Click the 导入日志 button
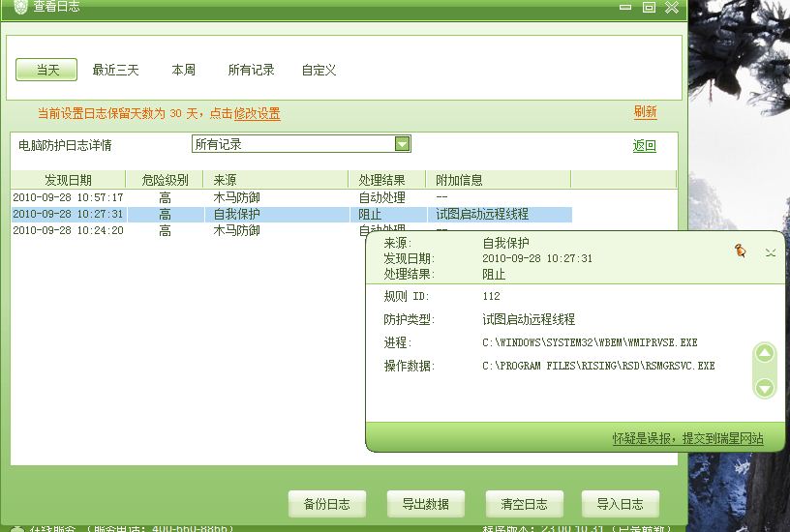Image resolution: width=790 pixels, height=532 pixels. tap(621, 504)
